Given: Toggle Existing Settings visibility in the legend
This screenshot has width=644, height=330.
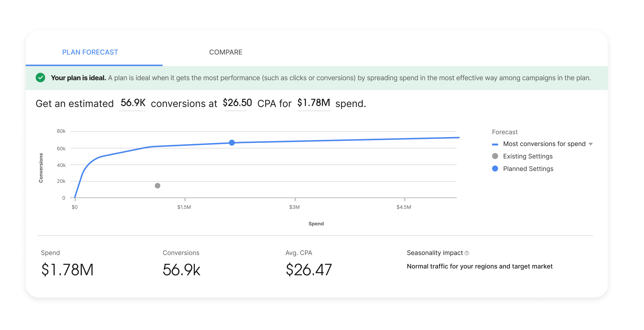Looking at the screenshot, I should (528, 156).
